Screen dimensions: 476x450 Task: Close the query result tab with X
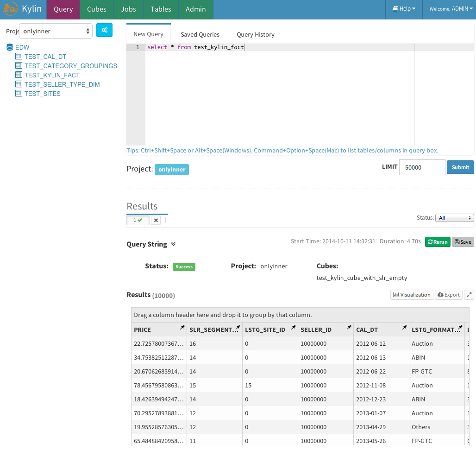point(156,220)
